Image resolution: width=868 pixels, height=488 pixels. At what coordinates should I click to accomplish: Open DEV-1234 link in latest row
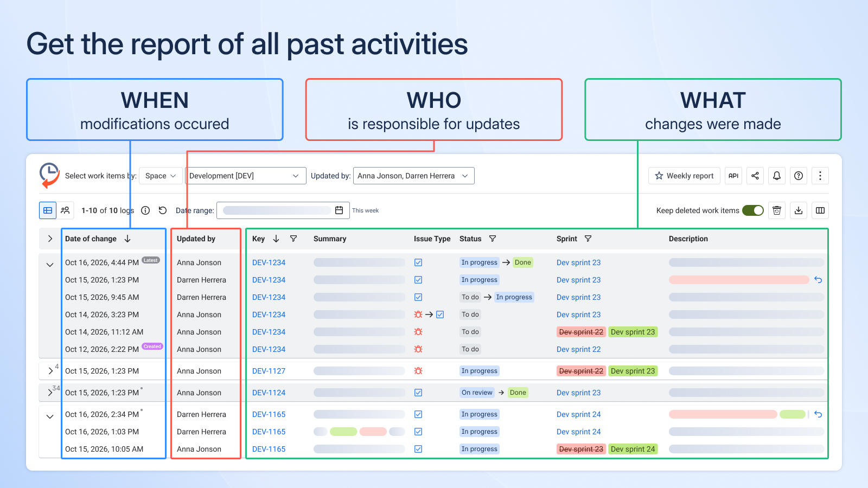[x=269, y=262]
